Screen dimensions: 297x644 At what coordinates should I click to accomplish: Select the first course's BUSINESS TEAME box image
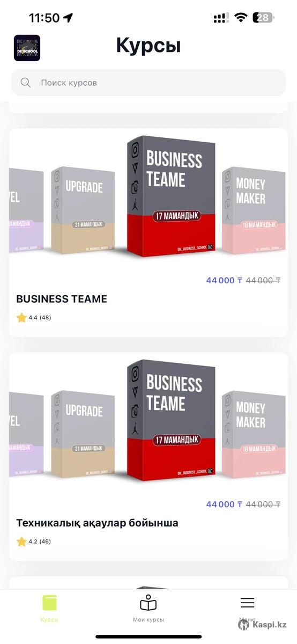pos(172,196)
